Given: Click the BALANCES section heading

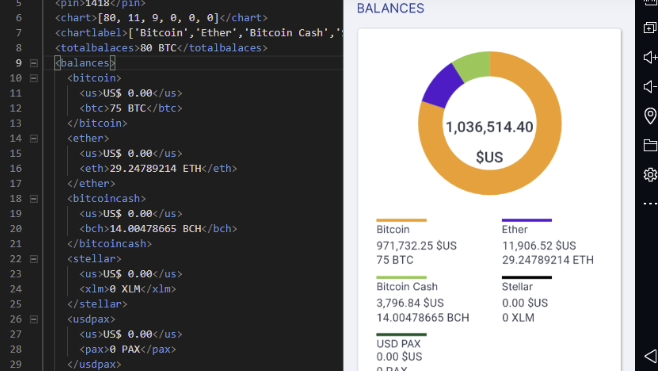Looking at the screenshot, I should [391, 8].
